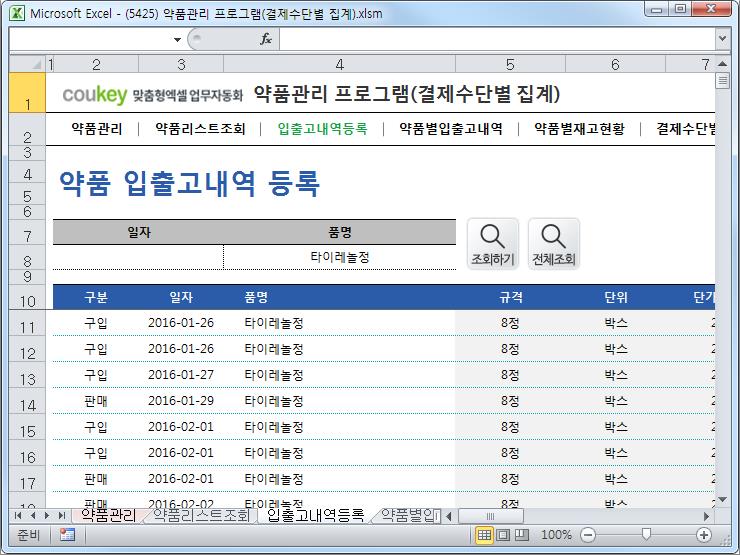Viewport: 740px width, 555px height.
Task: Click the Excel application icon in title bar
Action: click(17, 13)
